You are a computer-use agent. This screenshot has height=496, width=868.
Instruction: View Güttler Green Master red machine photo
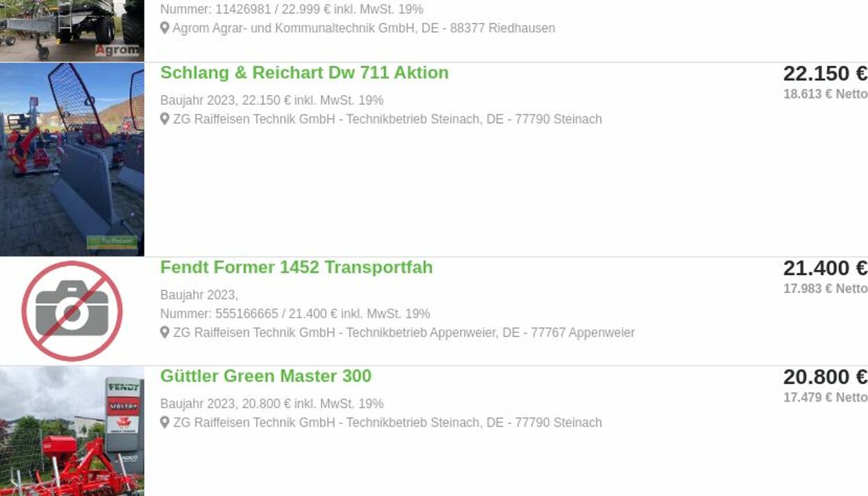(x=72, y=431)
